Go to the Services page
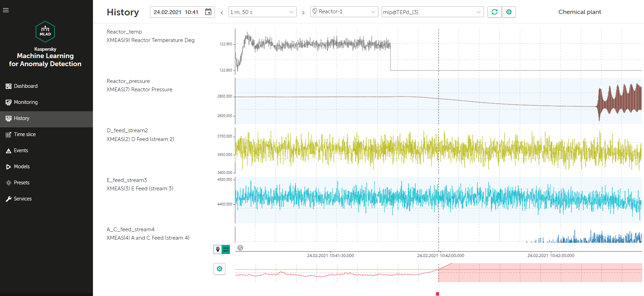 click(x=22, y=199)
